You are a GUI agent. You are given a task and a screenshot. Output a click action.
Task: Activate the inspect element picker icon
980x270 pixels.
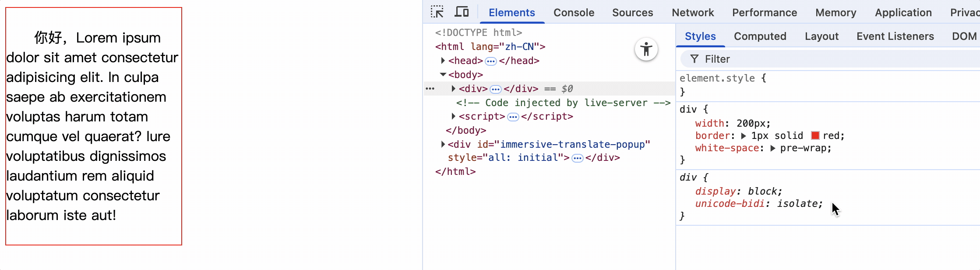[x=437, y=12]
